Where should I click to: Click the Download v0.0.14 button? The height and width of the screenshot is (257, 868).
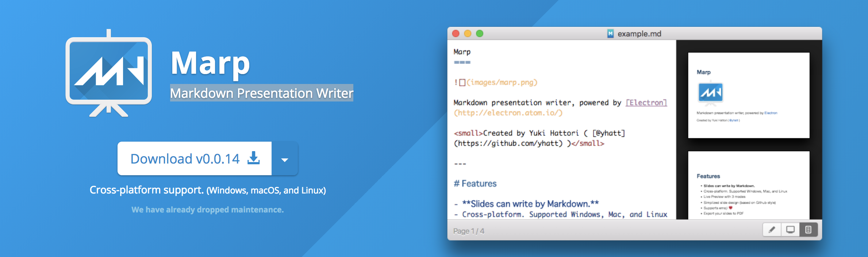195,158
